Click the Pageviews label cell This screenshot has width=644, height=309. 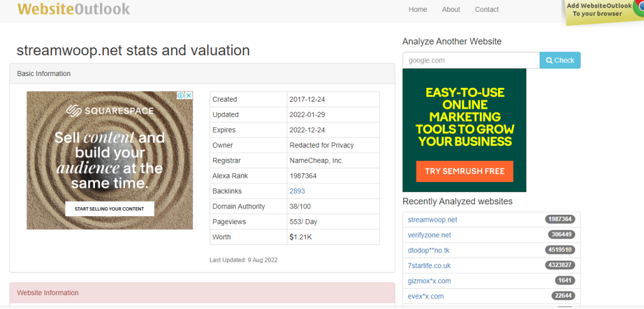(x=248, y=222)
